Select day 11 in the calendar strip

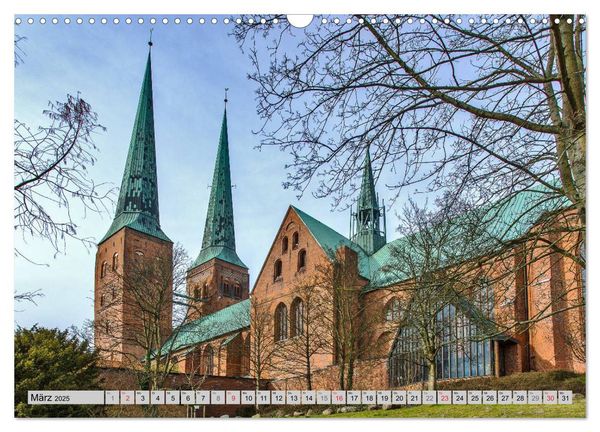[263, 398]
